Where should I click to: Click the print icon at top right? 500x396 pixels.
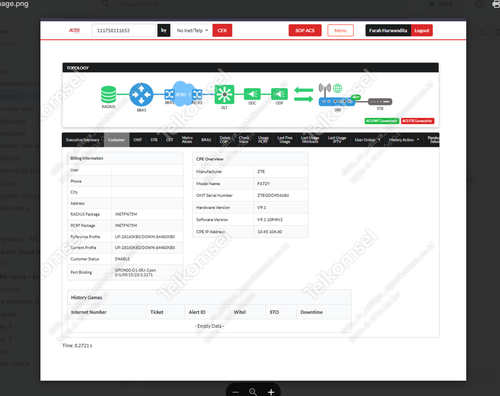coord(496,4)
